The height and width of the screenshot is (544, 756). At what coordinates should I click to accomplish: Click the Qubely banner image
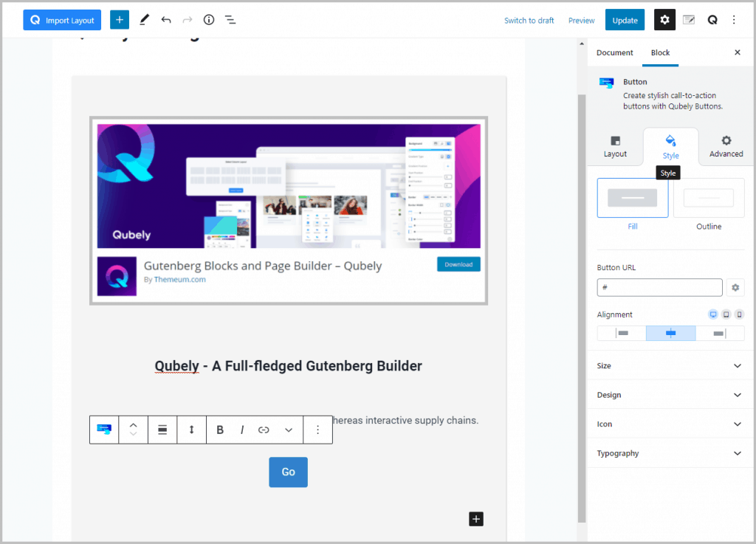pos(289,187)
